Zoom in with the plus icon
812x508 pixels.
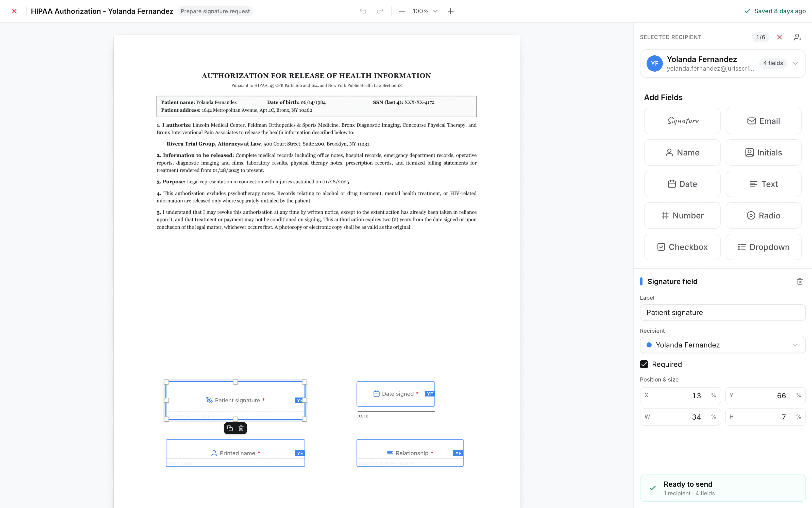click(451, 11)
